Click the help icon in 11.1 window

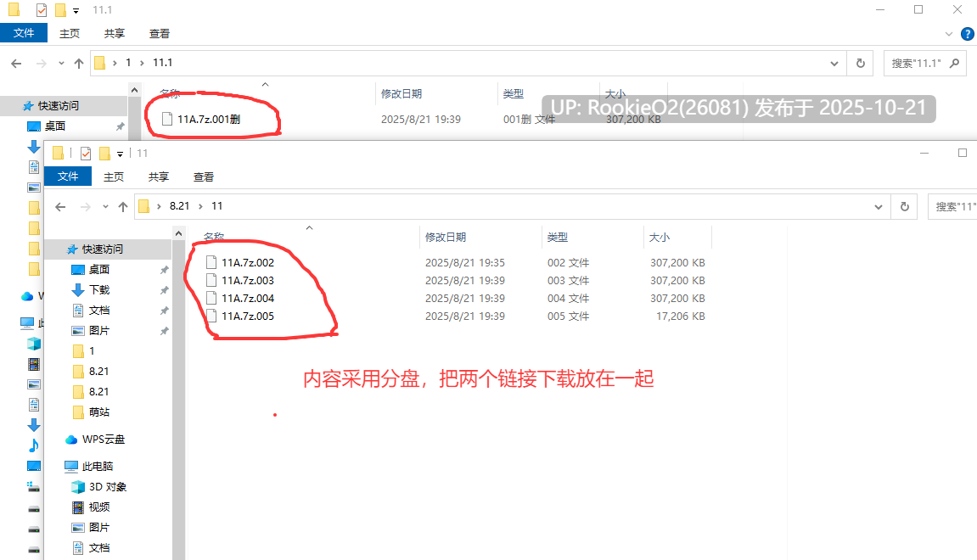click(968, 34)
